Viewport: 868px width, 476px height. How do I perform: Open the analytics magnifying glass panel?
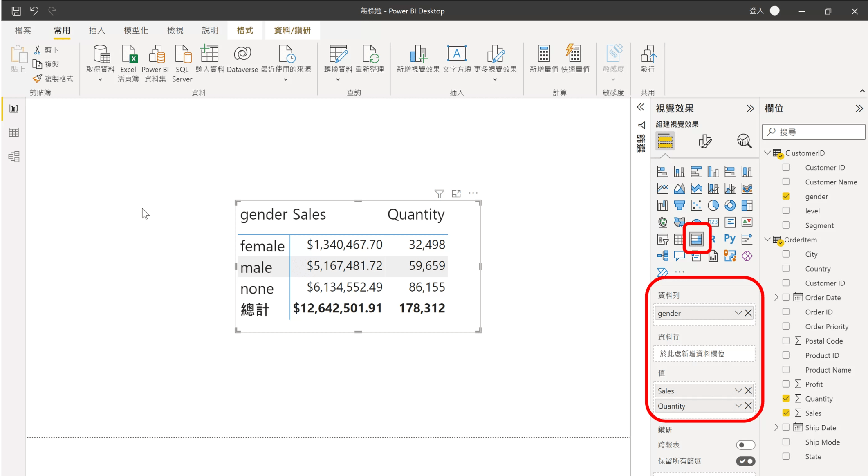click(744, 141)
